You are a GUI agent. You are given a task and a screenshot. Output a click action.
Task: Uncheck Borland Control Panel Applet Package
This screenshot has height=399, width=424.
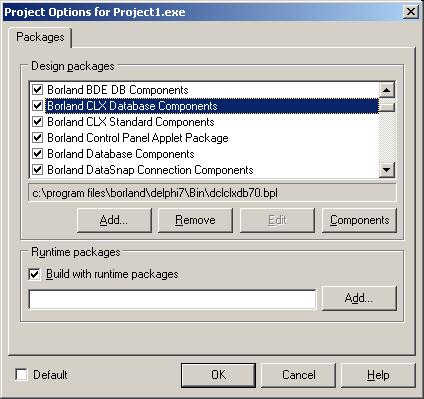click(x=37, y=138)
